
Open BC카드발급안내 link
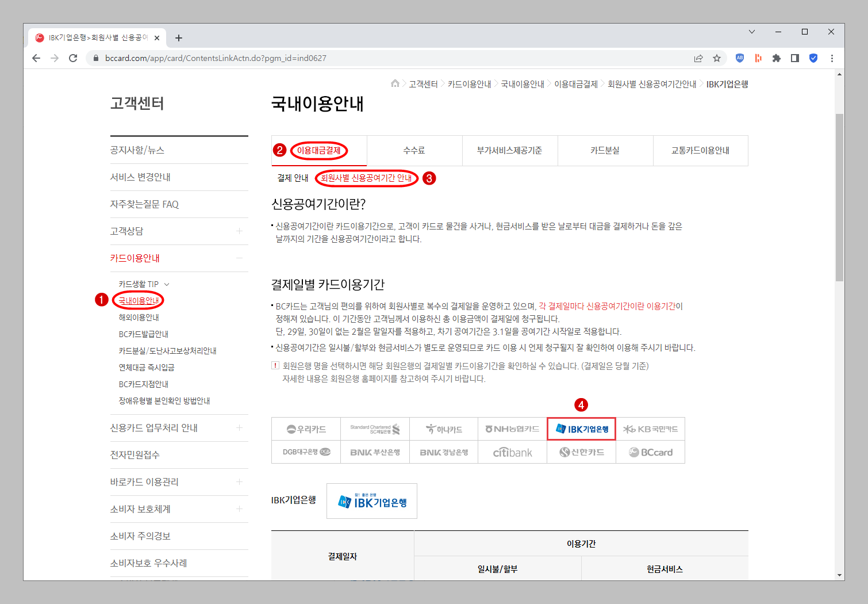(x=144, y=334)
